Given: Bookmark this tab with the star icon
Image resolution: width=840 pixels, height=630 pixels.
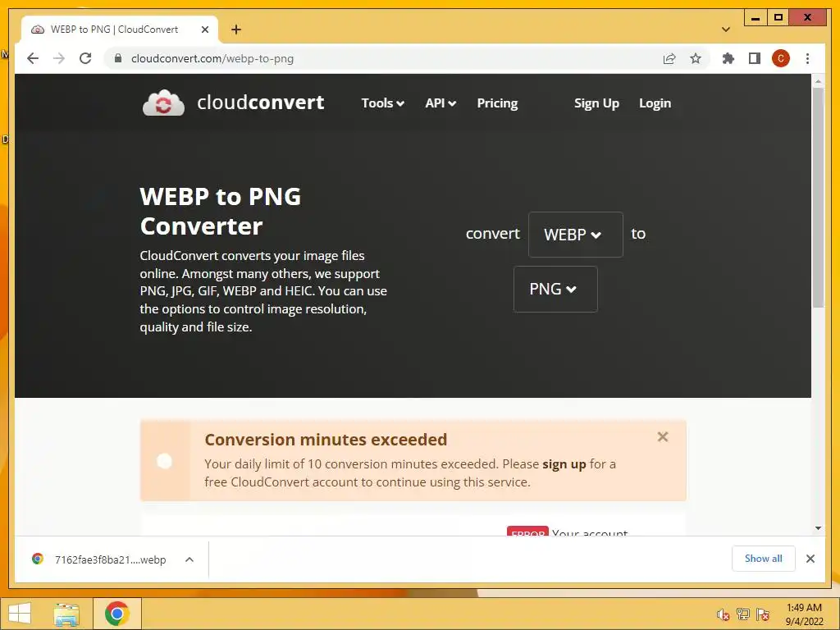Looking at the screenshot, I should point(696,58).
